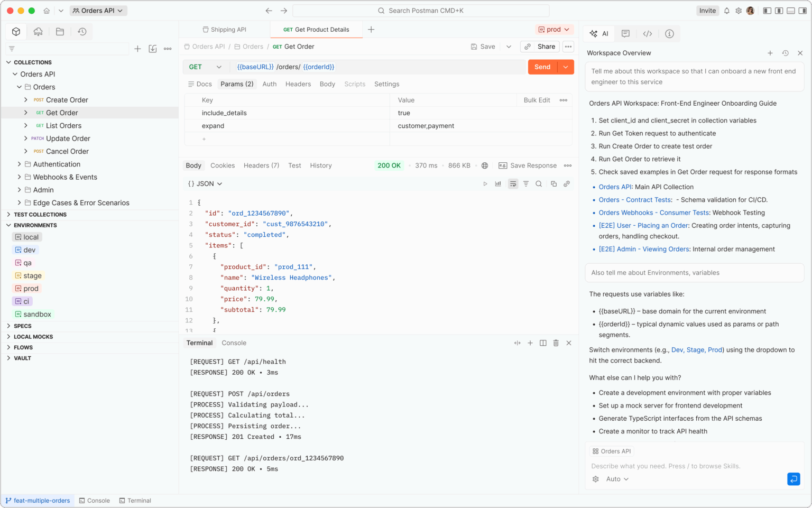Click the Invite button

coord(707,11)
